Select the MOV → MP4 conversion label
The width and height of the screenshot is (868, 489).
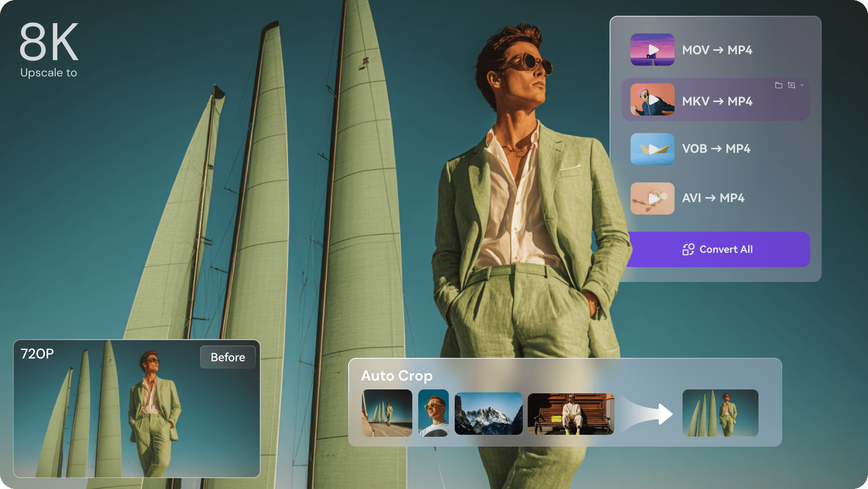click(717, 50)
